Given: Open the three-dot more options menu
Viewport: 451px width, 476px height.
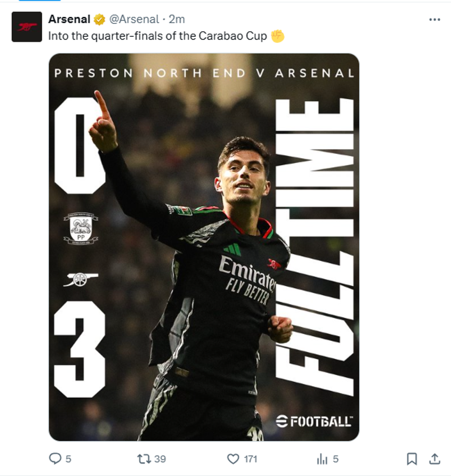Looking at the screenshot, I should (434, 20).
